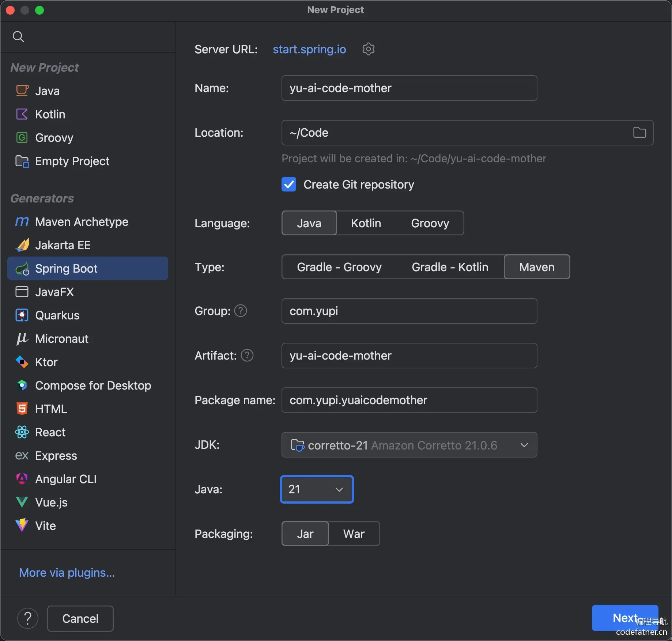Select Java as the language
672x641 pixels.
(309, 223)
